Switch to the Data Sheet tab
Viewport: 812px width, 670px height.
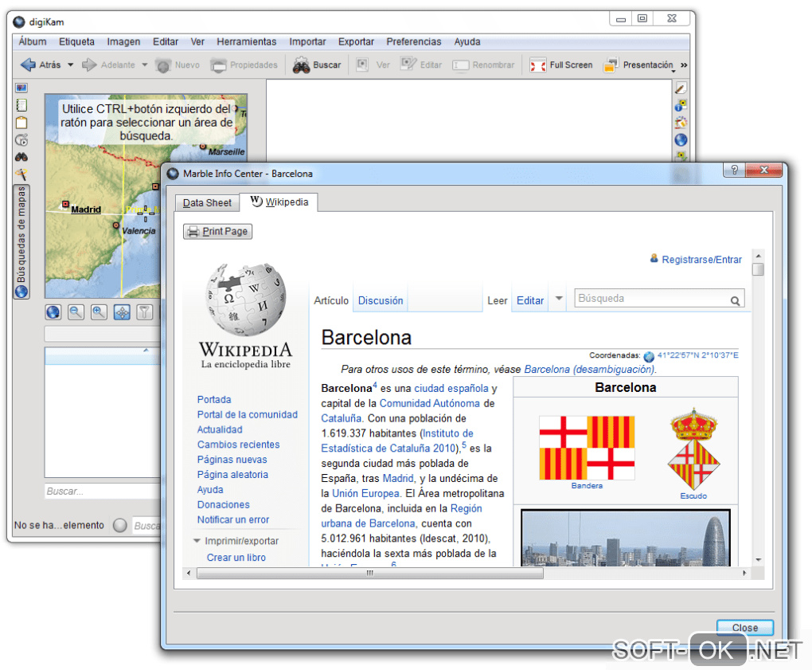(207, 202)
